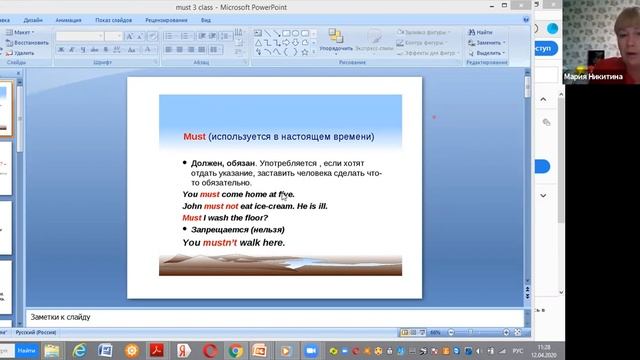The width and height of the screenshot is (640, 360).
Task: Pick the rectangle shape
Action: [x=286, y=33]
